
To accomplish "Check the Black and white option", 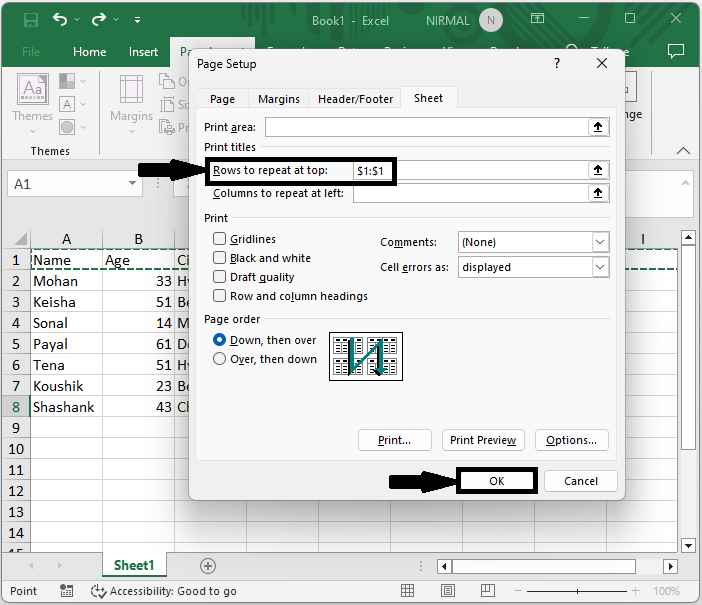I will click(x=220, y=258).
